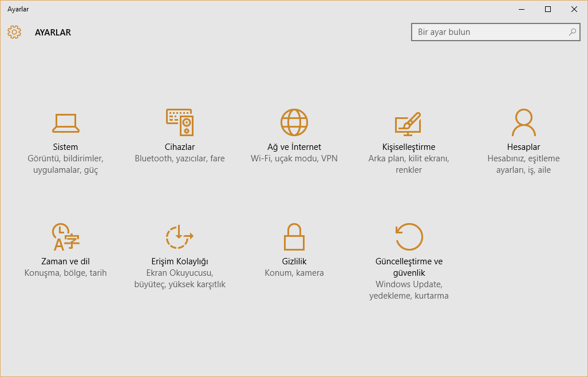
Task: Click the magnifier icon in the search box
Action: 572,32
